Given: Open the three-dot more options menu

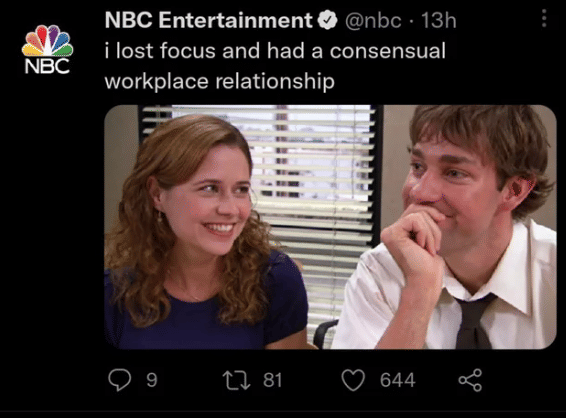Looking at the screenshot, I should (544, 18).
